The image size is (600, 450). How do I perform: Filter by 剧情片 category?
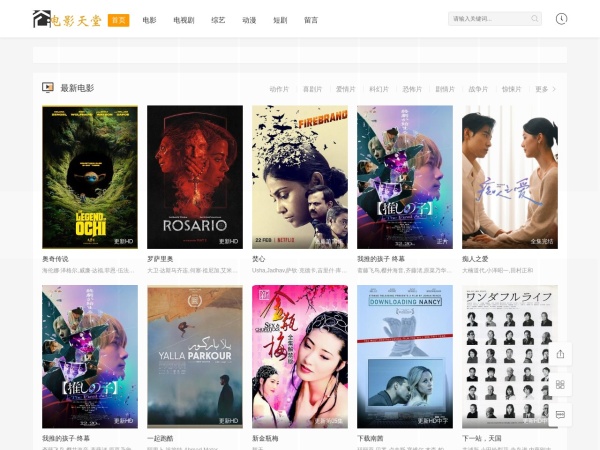click(445, 89)
